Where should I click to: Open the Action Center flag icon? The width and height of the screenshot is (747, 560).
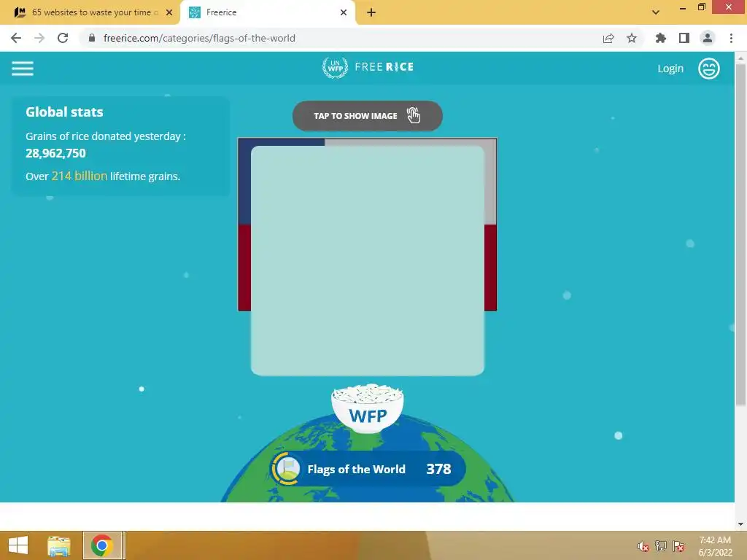(678, 546)
